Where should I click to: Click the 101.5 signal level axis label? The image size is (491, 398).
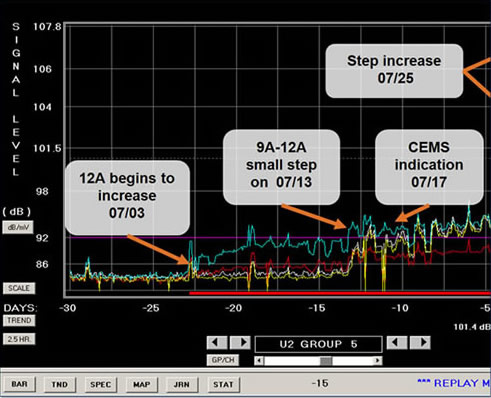click(x=48, y=148)
